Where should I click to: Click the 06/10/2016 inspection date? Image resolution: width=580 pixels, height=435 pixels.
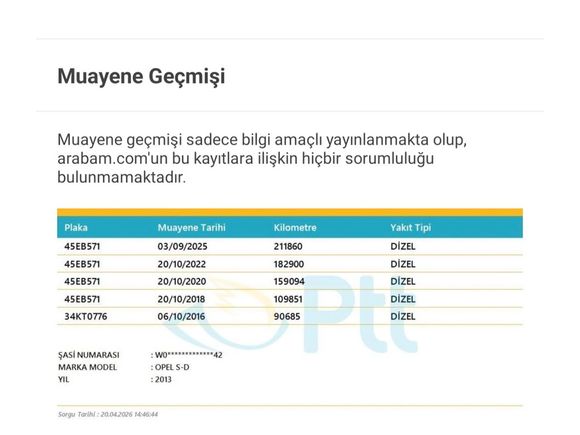[x=181, y=316]
